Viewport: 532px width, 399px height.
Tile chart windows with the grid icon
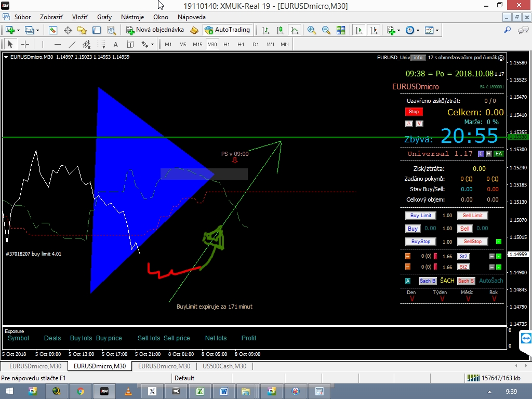pos(341,30)
